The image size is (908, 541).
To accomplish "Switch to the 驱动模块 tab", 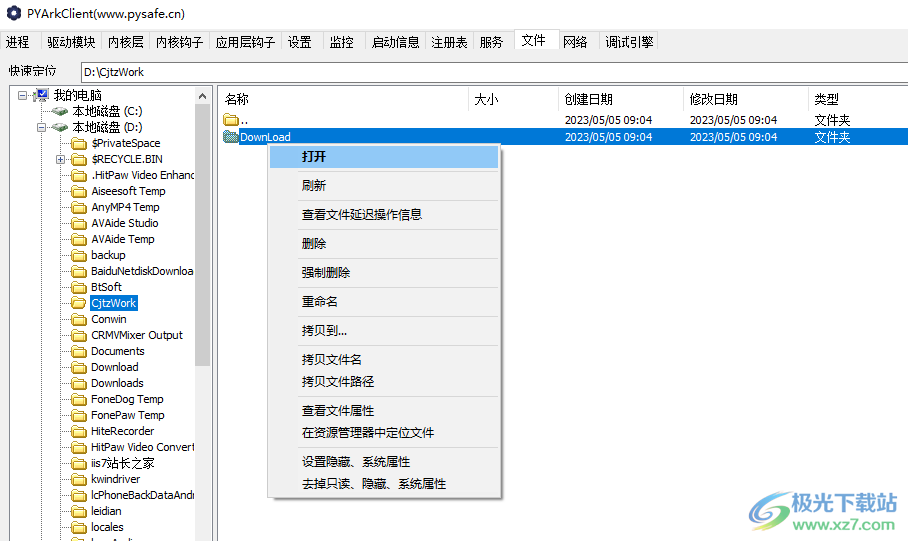I will click(x=71, y=42).
